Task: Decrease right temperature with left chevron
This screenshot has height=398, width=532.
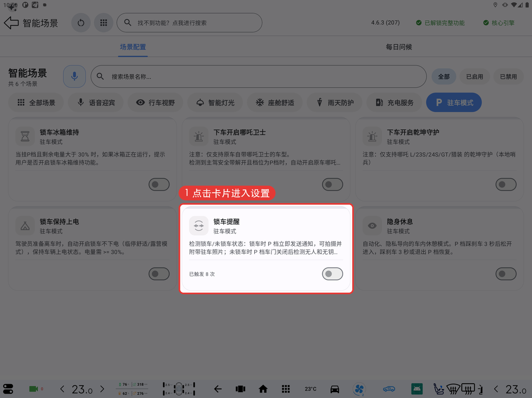Action: [x=496, y=389]
